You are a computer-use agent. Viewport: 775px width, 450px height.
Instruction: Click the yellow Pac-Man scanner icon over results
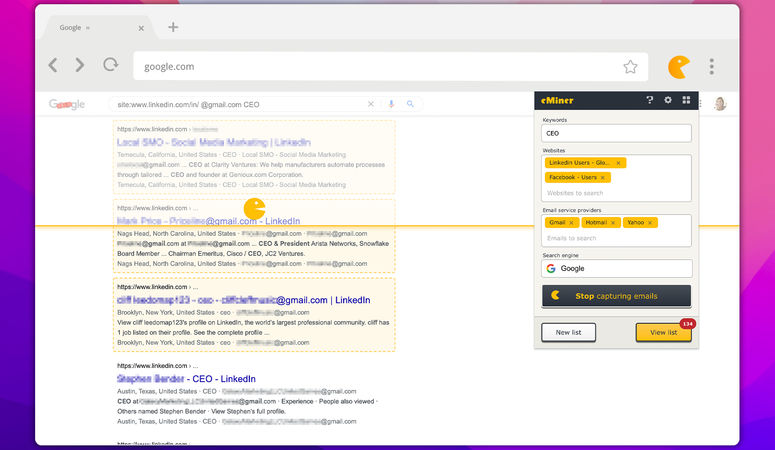click(255, 209)
